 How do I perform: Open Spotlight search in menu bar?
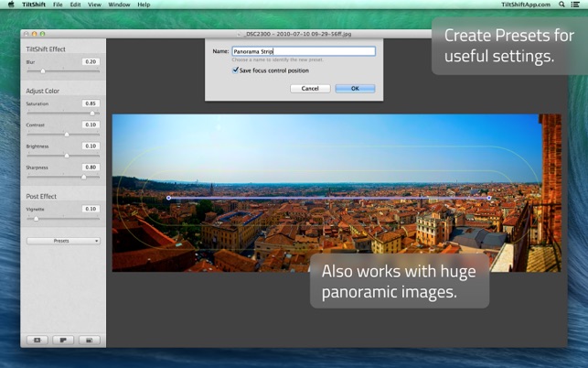click(561, 5)
